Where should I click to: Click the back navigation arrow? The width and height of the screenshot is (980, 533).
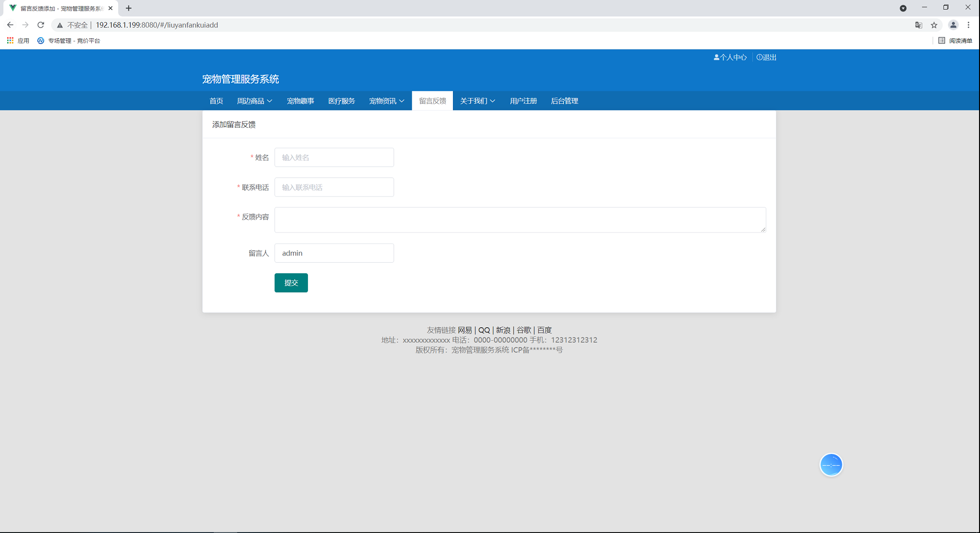pyautogui.click(x=10, y=25)
